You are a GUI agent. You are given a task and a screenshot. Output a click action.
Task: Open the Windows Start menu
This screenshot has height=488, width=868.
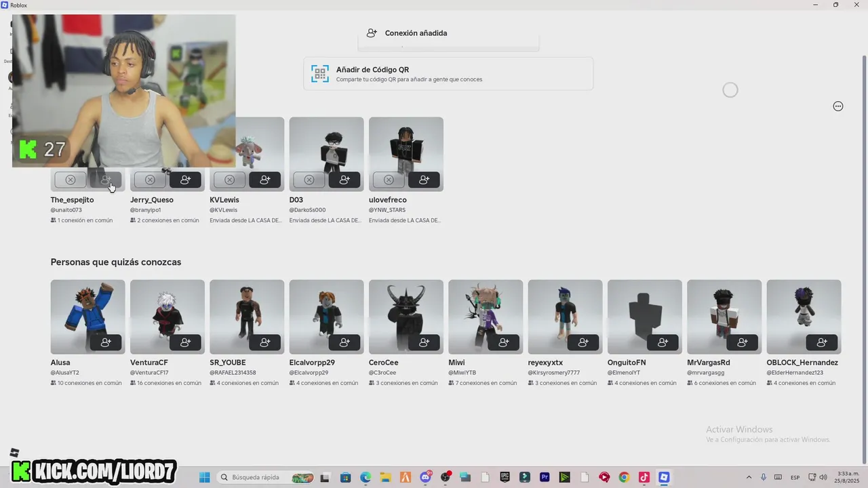point(205,477)
